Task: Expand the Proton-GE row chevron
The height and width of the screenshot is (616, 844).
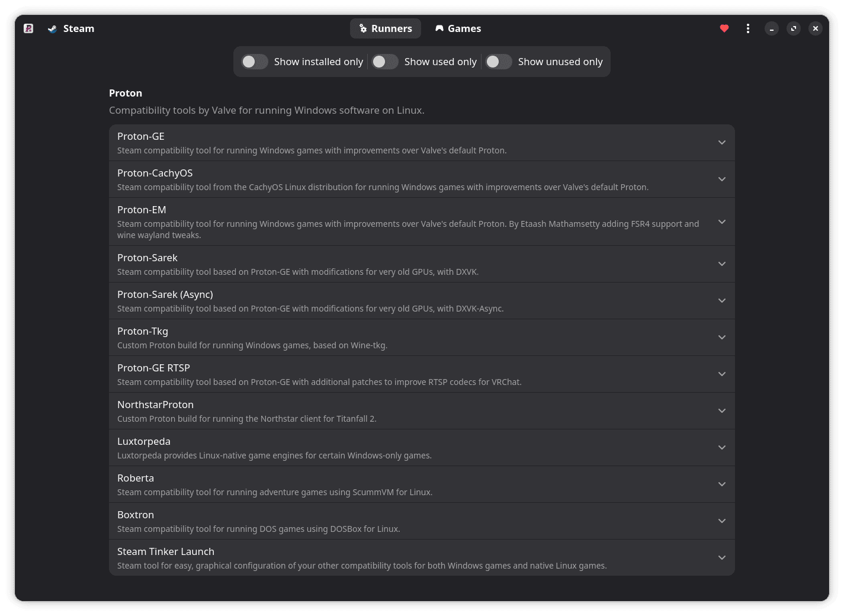Action: point(721,143)
